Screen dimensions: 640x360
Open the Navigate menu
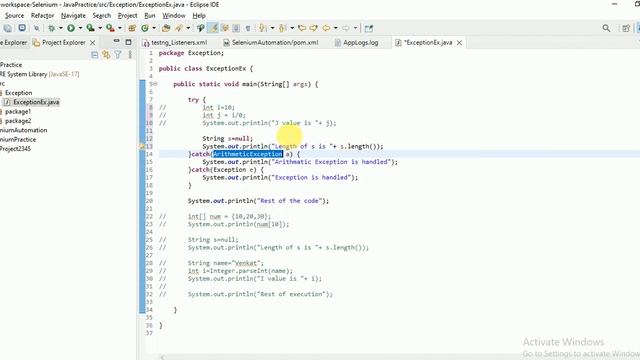tap(73, 16)
